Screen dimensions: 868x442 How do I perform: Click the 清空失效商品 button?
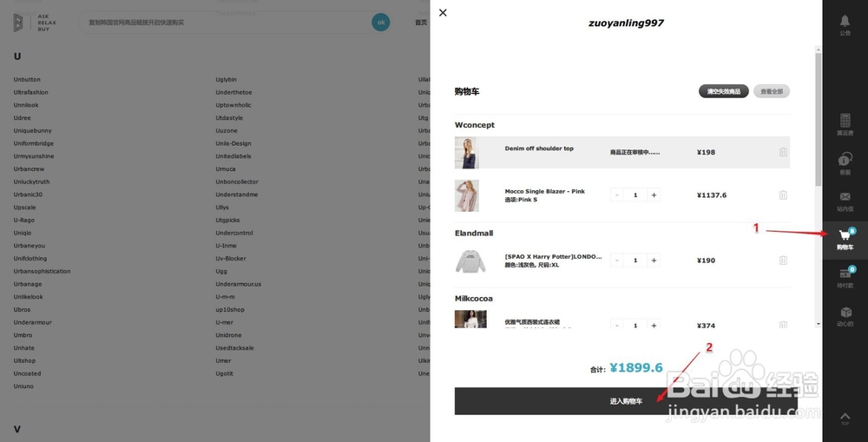coord(723,91)
